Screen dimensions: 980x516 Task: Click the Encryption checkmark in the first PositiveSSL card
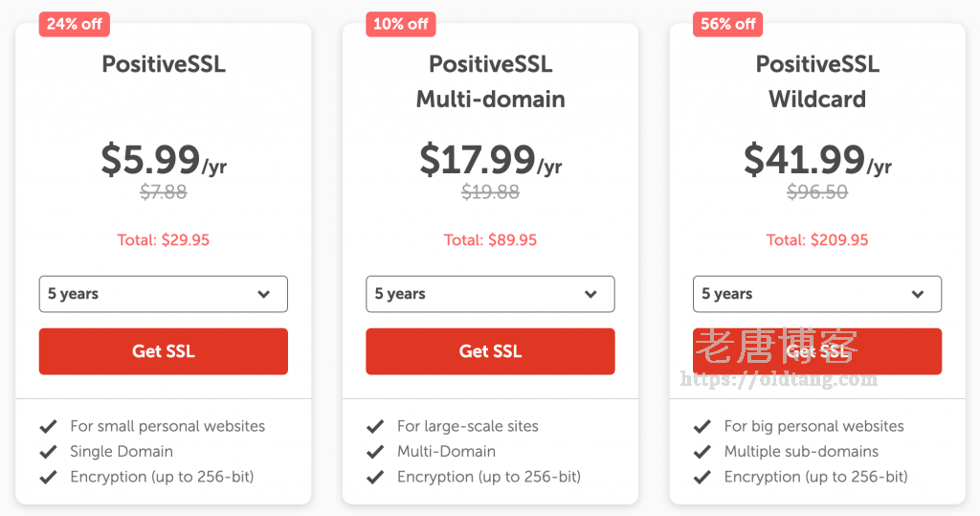pos(48,477)
